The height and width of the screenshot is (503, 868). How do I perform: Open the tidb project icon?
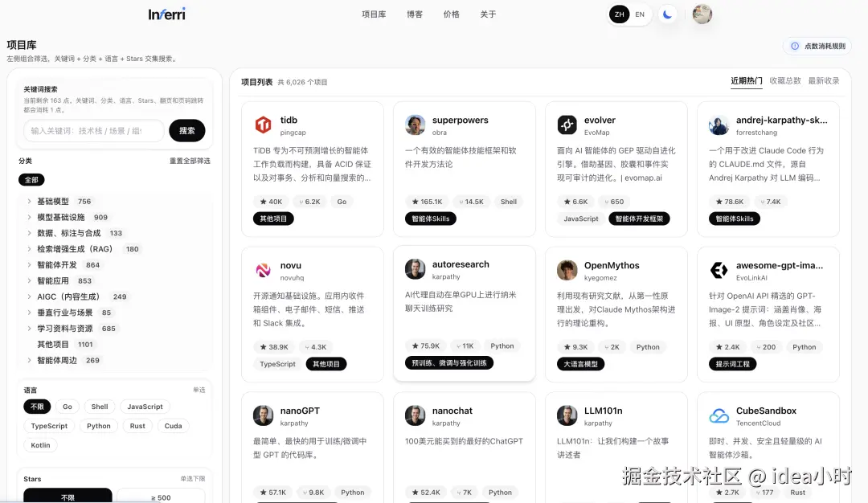(264, 125)
